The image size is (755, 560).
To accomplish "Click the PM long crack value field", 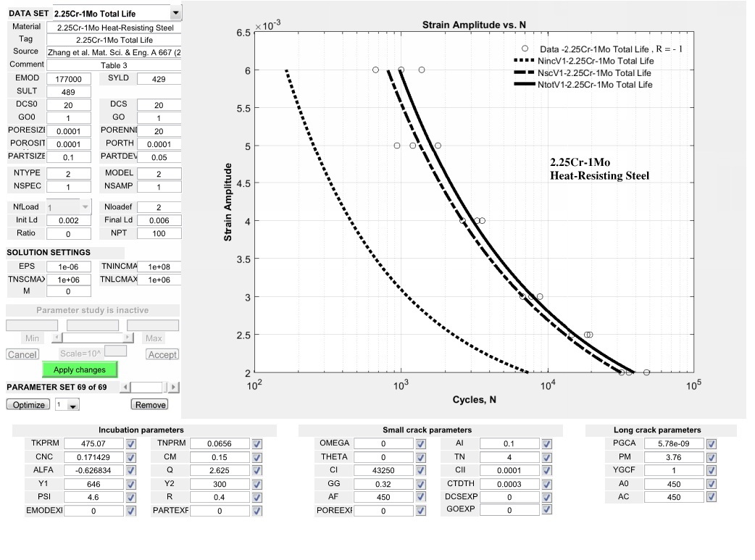I will [672, 457].
